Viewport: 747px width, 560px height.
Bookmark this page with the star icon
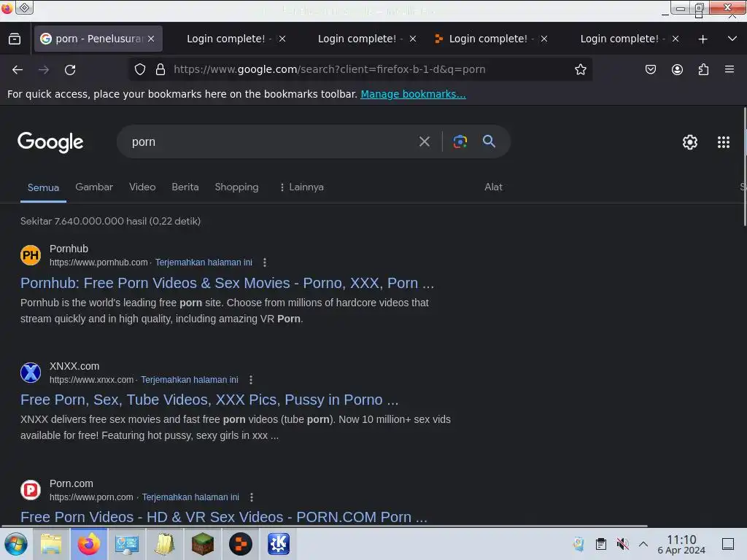pos(580,69)
